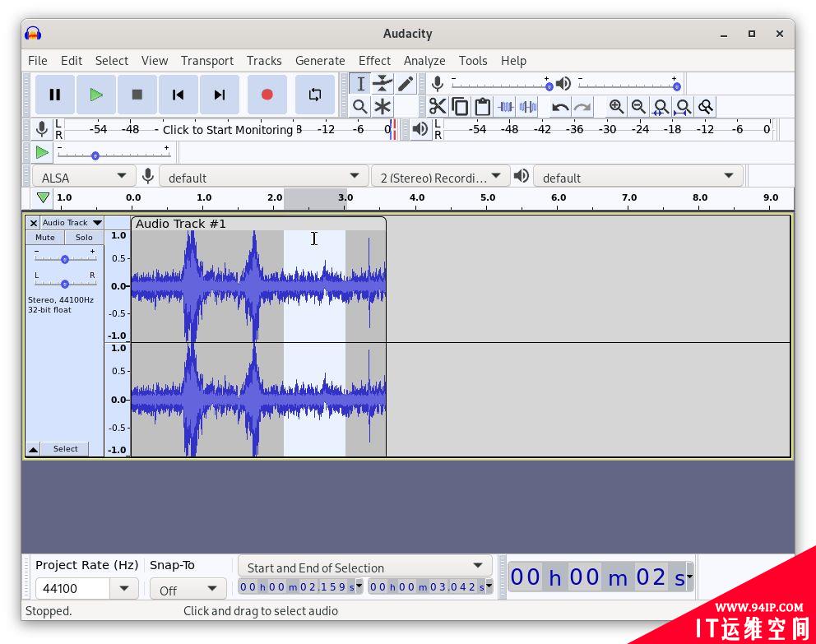Click the record meter microphone icon

(x=42, y=129)
